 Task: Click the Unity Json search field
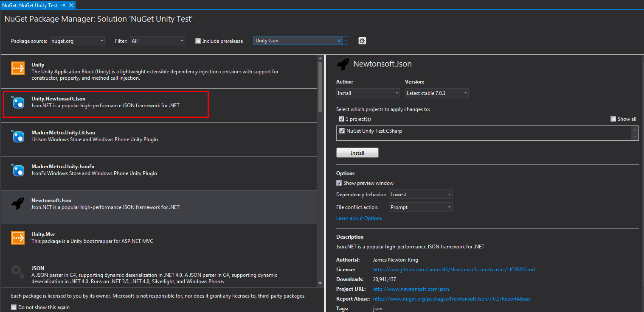(x=295, y=41)
